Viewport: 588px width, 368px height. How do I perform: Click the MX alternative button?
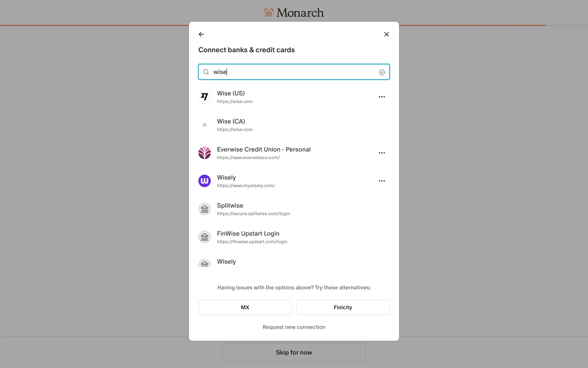(245, 307)
